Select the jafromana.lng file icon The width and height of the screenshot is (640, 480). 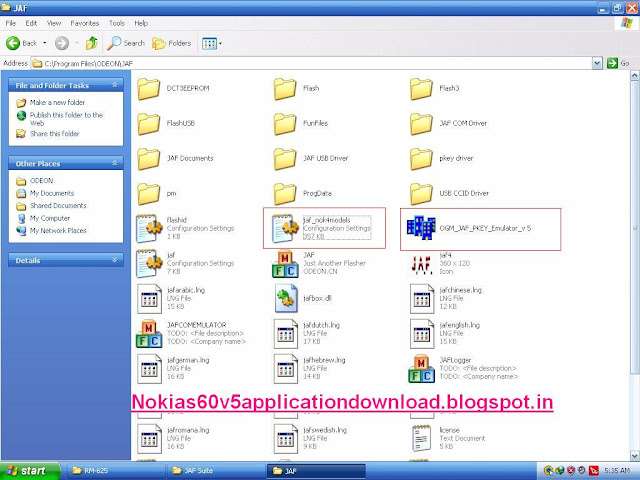(x=149, y=439)
